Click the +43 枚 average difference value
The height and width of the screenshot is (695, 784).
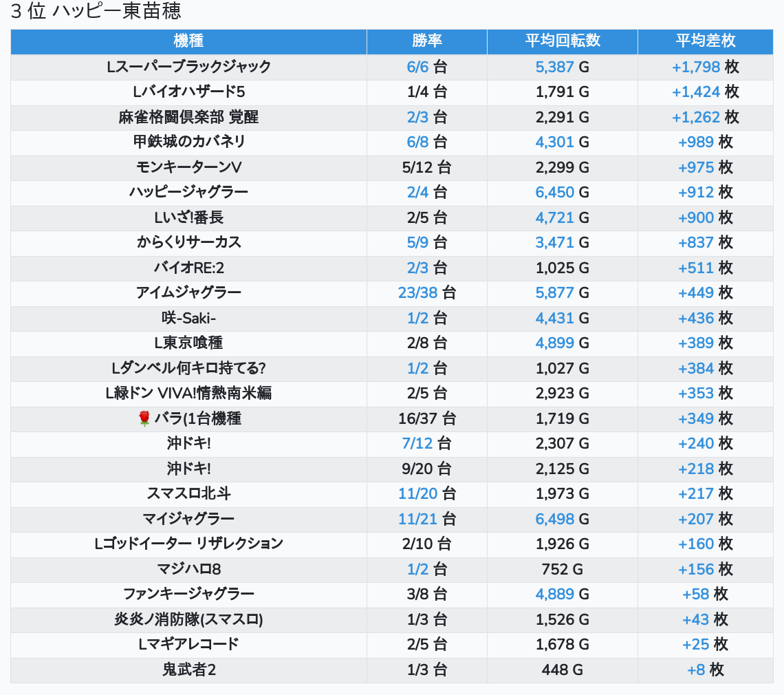(x=706, y=619)
